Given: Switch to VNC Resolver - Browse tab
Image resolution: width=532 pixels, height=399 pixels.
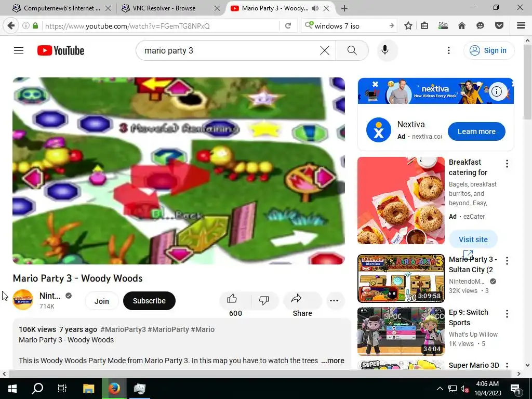Looking at the screenshot, I should click(x=164, y=8).
